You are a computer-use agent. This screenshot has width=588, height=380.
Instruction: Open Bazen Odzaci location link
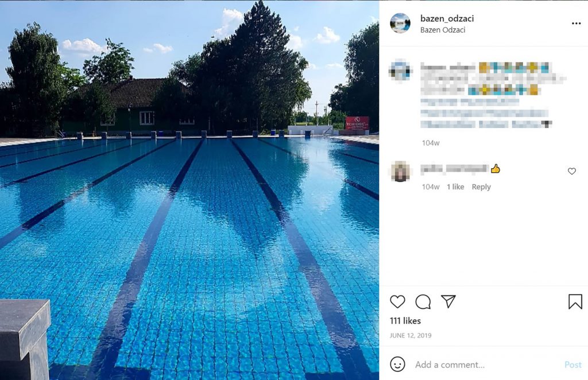(x=443, y=30)
